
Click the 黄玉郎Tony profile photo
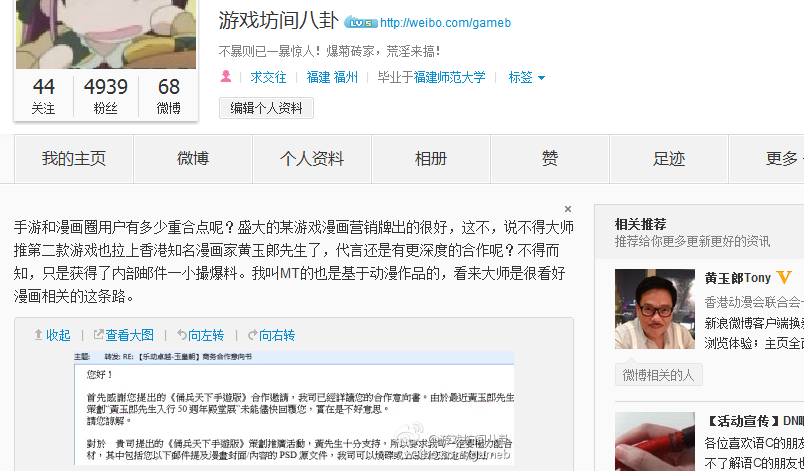pos(655,309)
